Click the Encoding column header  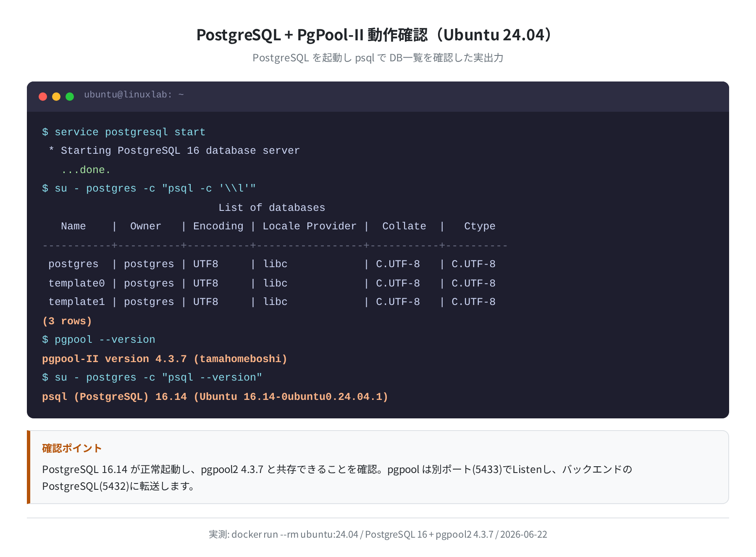[x=218, y=226]
